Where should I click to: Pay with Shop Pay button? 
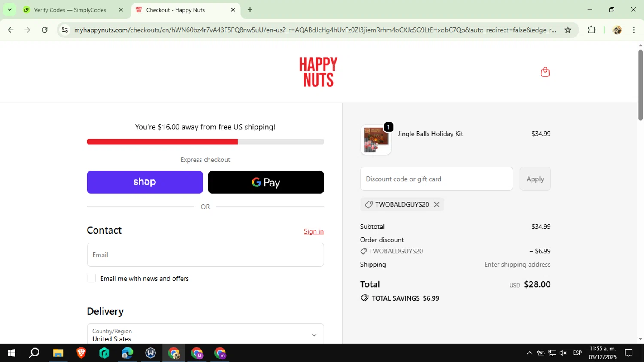pos(145,182)
